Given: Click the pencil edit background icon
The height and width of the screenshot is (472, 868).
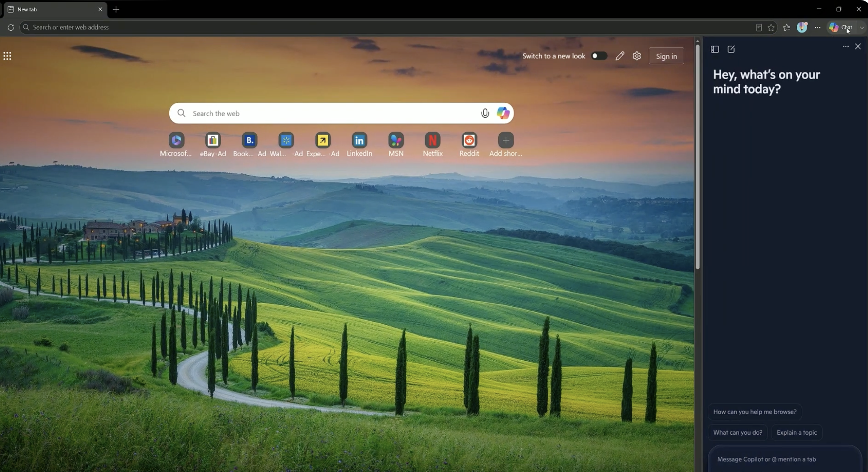Looking at the screenshot, I should pyautogui.click(x=620, y=56).
